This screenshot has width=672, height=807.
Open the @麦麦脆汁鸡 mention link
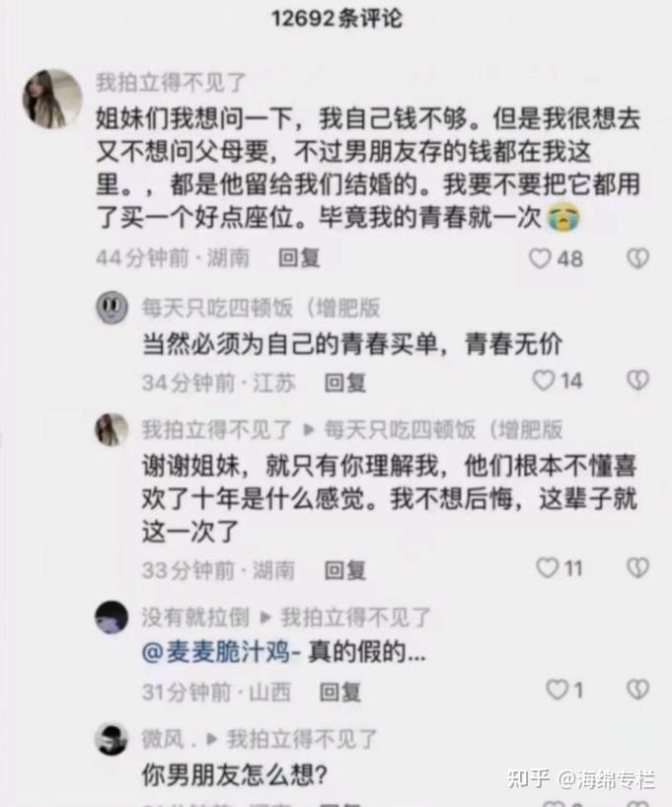click(221, 653)
